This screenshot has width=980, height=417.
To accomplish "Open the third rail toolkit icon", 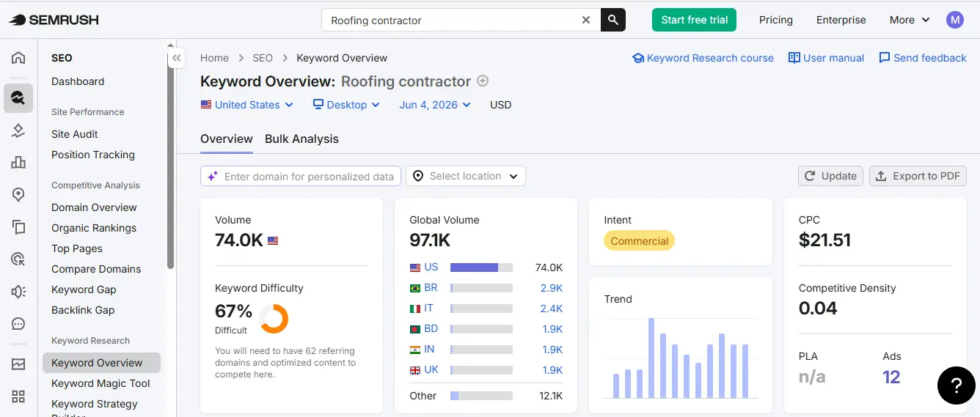I will click(18, 130).
